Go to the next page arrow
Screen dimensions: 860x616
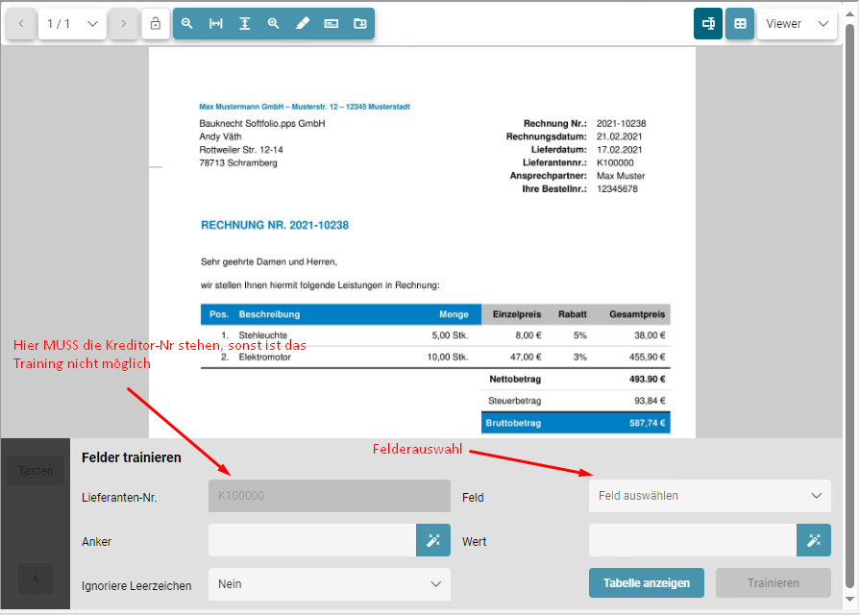[x=123, y=24]
